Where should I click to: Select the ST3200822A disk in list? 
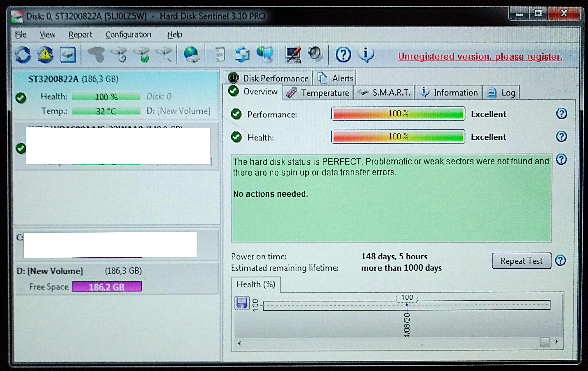coord(116,95)
